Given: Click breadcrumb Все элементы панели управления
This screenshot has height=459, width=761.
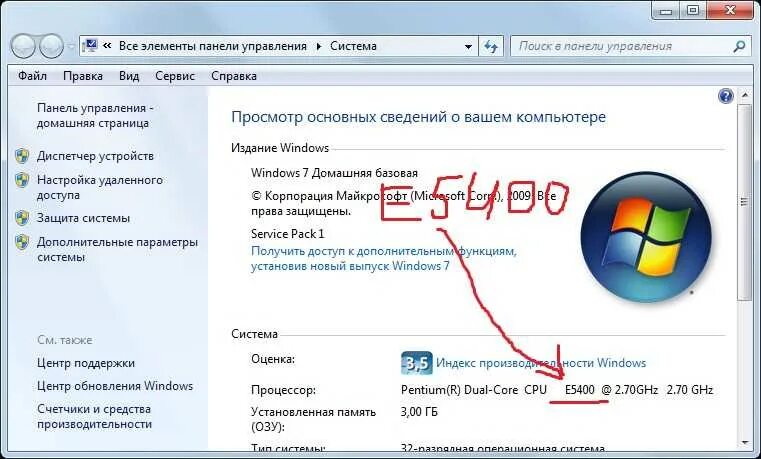Looking at the screenshot, I should click(213, 46).
